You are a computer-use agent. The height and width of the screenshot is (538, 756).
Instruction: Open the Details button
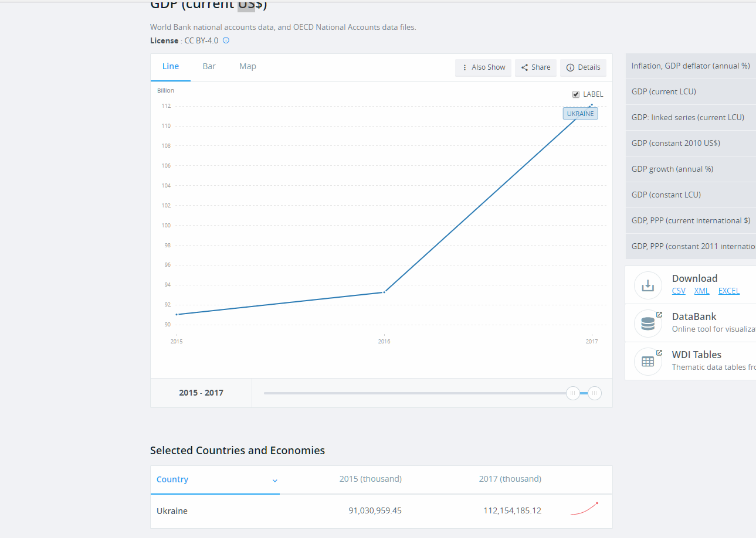[x=583, y=67]
